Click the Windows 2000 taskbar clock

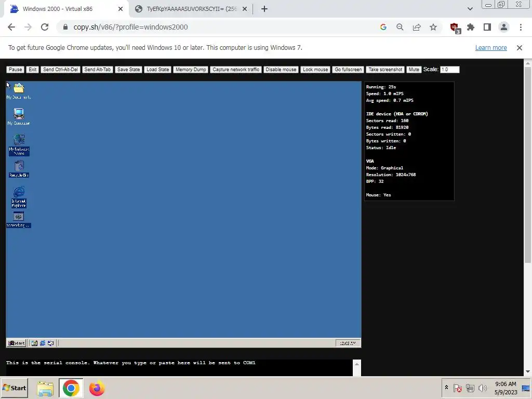348,343
